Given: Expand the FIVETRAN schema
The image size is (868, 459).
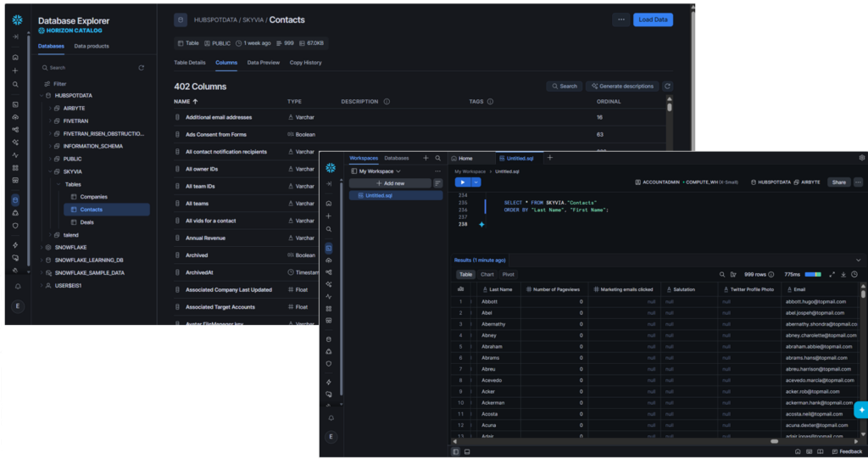Looking at the screenshot, I should point(50,120).
